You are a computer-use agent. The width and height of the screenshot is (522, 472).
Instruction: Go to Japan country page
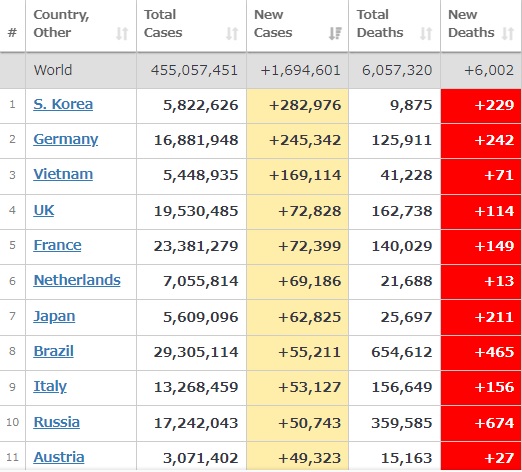tap(54, 316)
